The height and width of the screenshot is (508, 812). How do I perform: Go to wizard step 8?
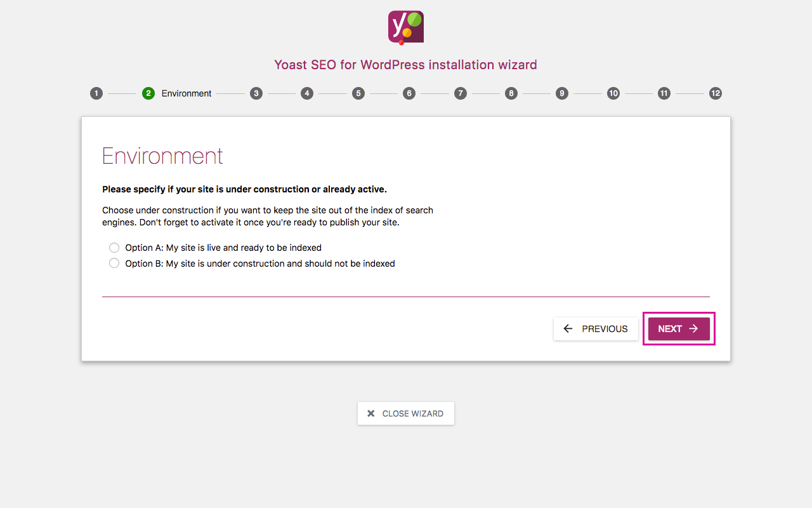pos(511,93)
